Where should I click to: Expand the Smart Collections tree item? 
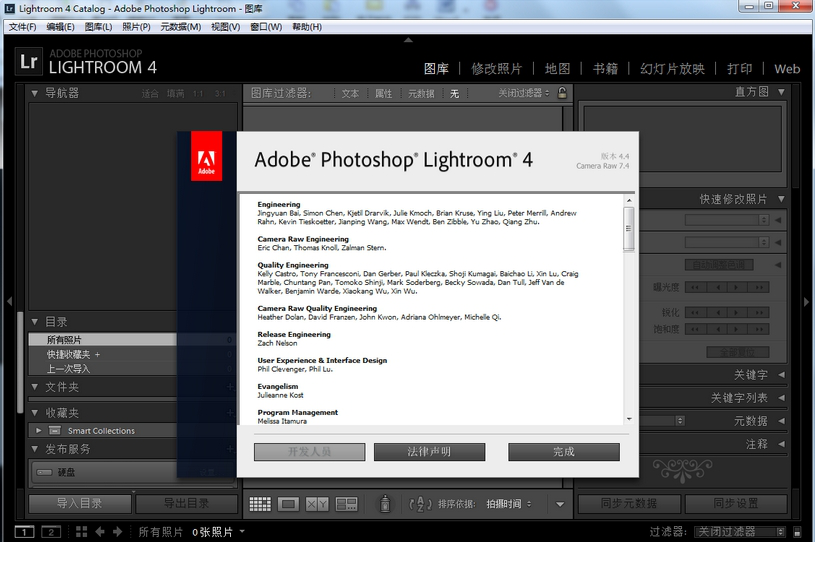(38, 430)
